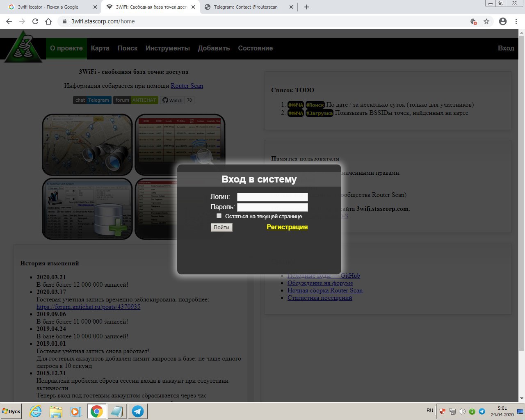Open Chrome three-dot menu

coord(516,21)
